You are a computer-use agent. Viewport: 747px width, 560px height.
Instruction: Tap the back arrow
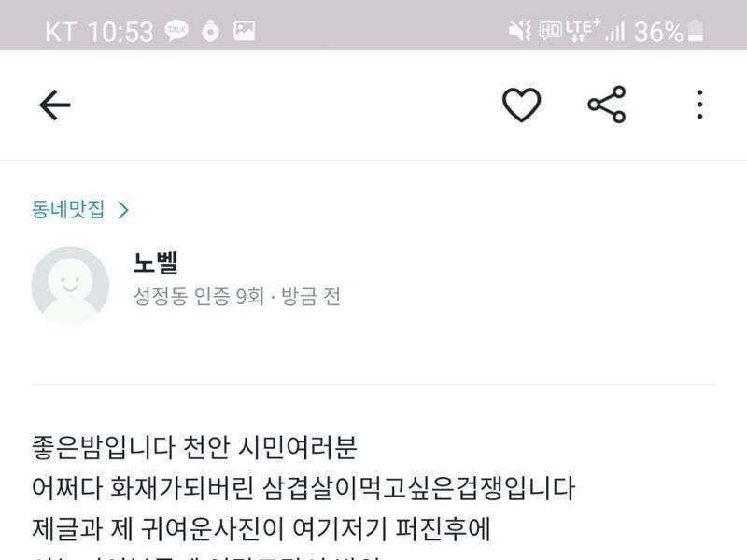(x=55, y=105)
